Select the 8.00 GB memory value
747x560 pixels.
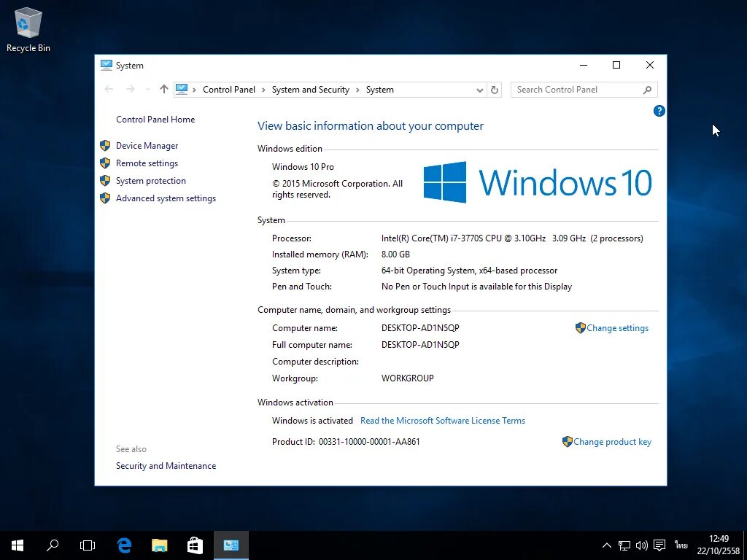click(x=395, y=254)
